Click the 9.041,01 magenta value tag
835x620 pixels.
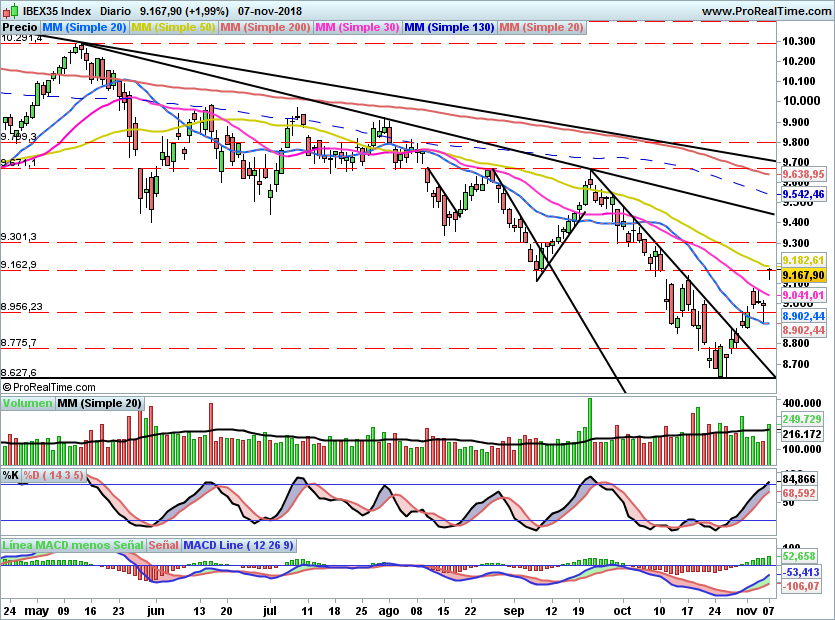tap(804, 295)
